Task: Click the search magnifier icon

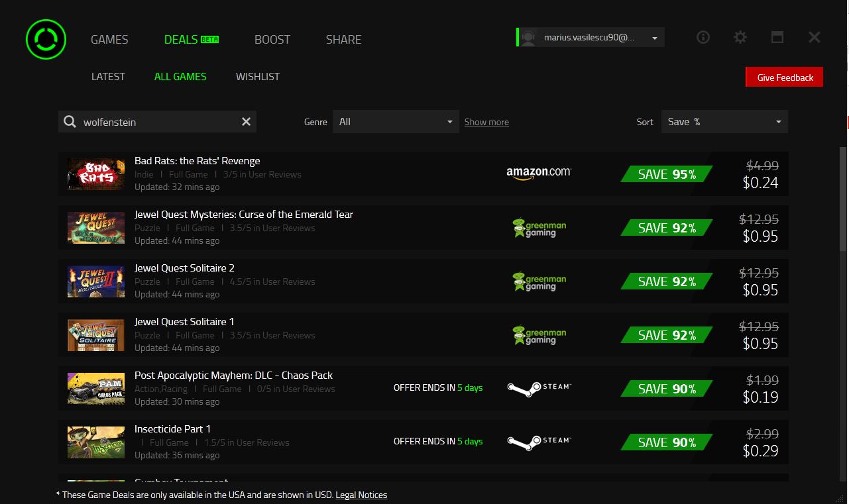Action: click(70, 122)
